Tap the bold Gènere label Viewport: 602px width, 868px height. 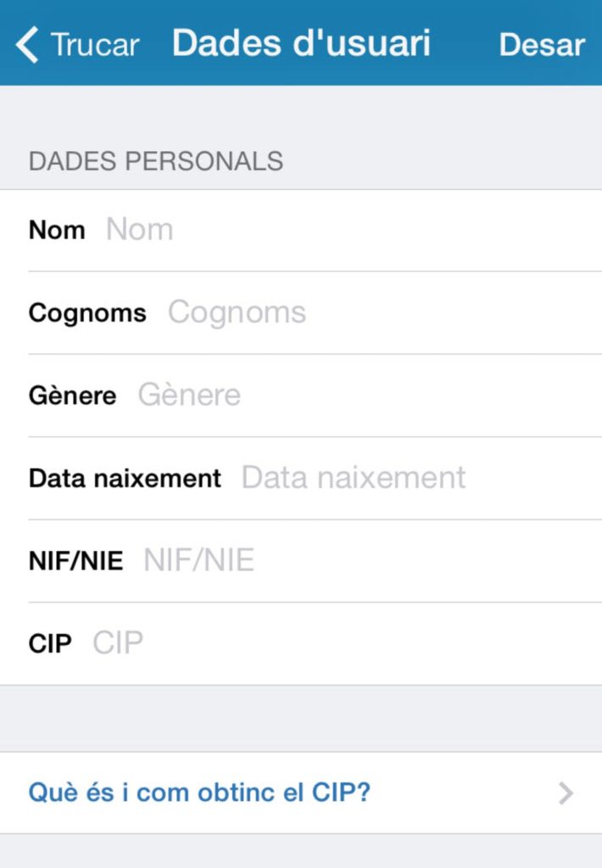pyautogui.click(x=72, y=395)
